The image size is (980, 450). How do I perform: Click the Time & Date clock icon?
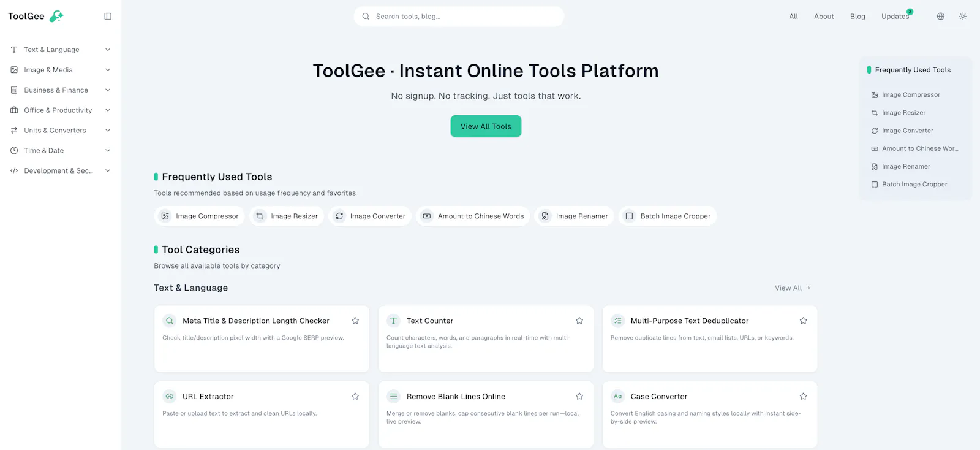(x=14, y=151)
